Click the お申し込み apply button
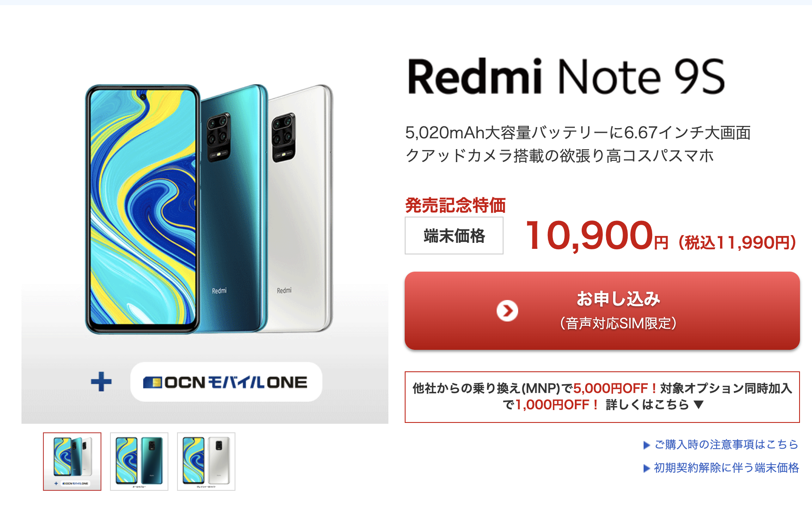The height and width of the screenshot is (508, 812). click(602, 311)
